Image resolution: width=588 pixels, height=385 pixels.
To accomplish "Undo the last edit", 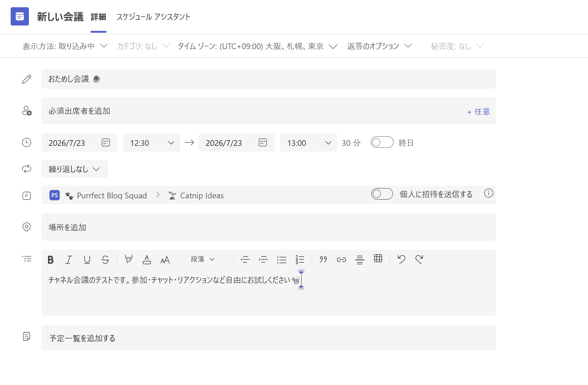I will [x=401, y=260].
